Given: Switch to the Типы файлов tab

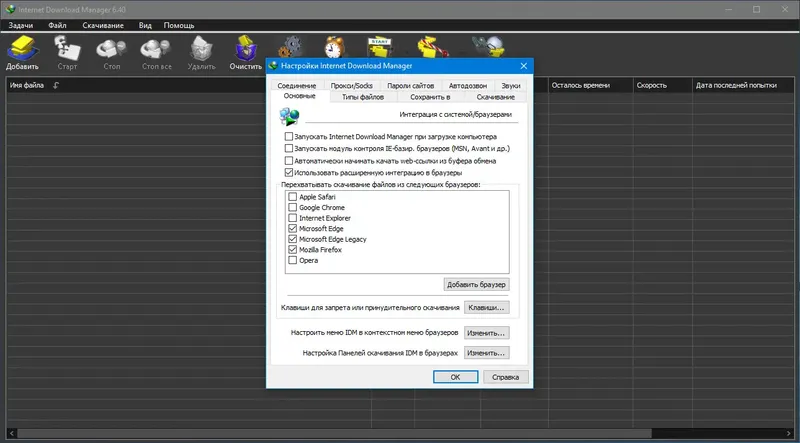Looking at the screenshot, I should [363, 97].
